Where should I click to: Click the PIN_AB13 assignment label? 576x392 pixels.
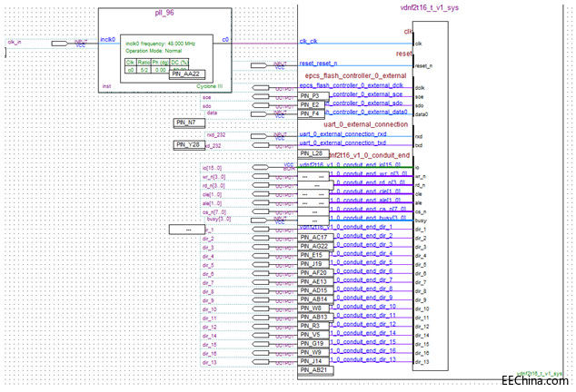coord(315,317)
